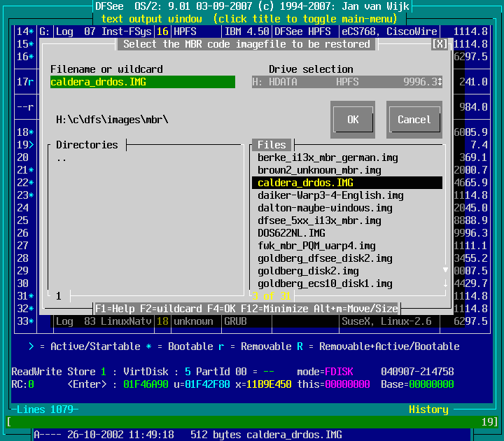Go to parent directory '..' in Directories
Image resolution: width=504 pixels, height=441 pixels.
tap(62, 157)
